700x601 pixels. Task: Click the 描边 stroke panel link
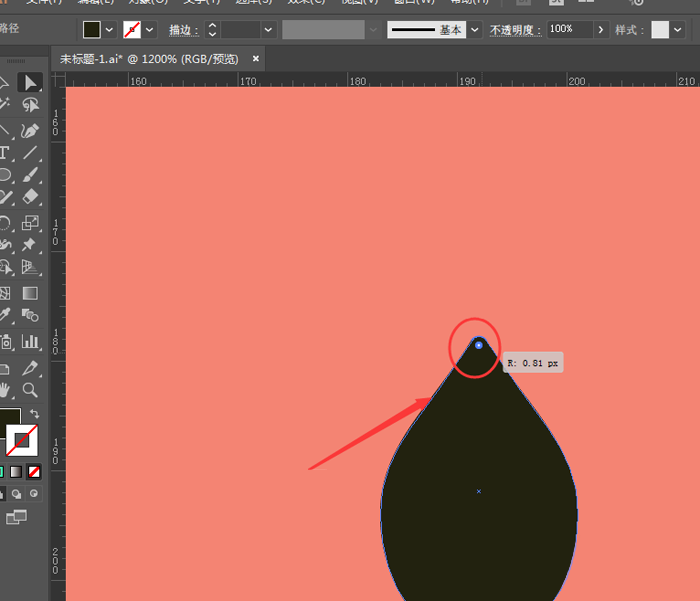[x=183, y=30]
